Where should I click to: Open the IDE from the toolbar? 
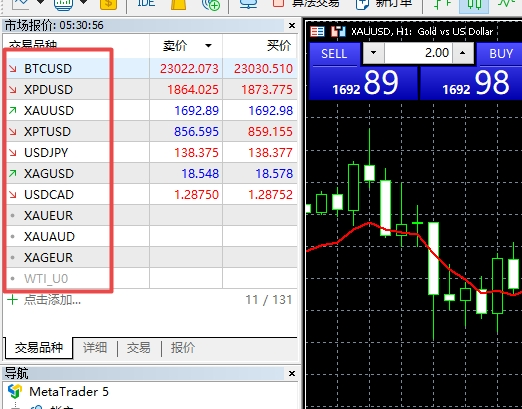(x=146, y=3)
